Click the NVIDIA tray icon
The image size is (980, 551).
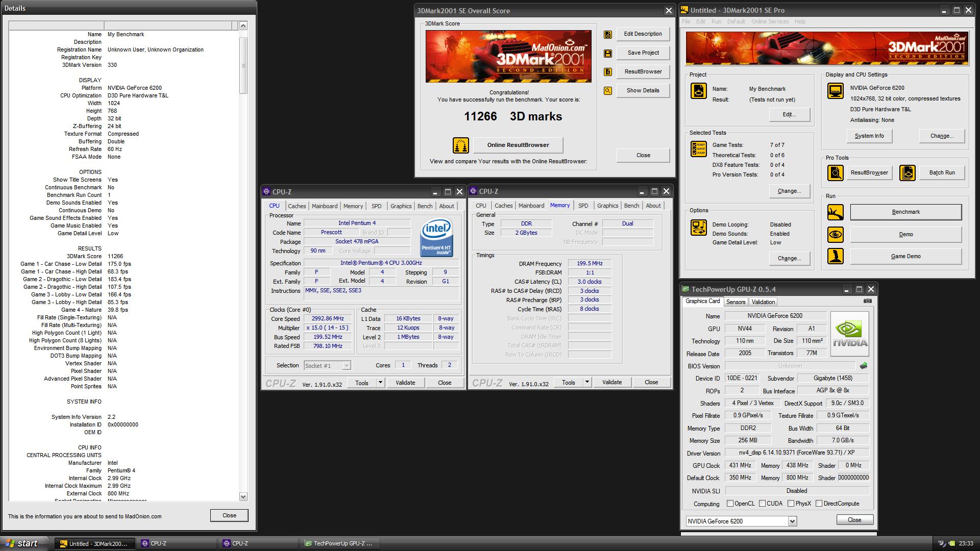[952, 543]
